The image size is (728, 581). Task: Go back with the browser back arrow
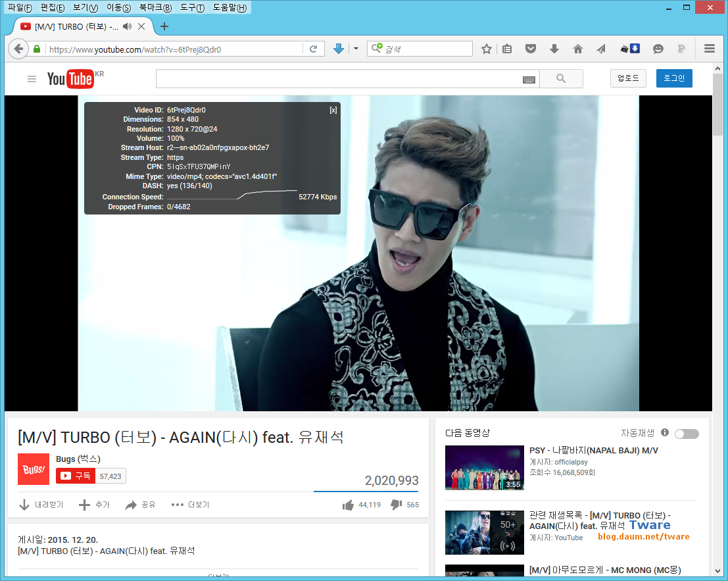18,49
